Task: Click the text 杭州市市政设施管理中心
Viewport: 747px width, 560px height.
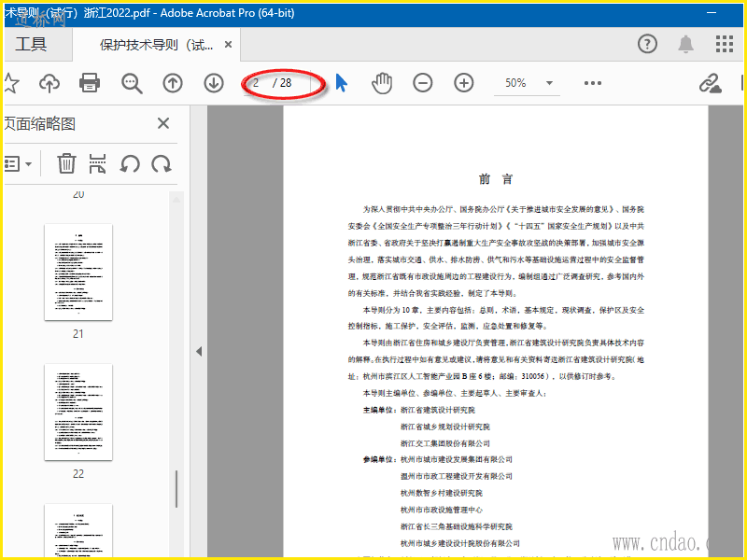Action: (x=442, y=510)
